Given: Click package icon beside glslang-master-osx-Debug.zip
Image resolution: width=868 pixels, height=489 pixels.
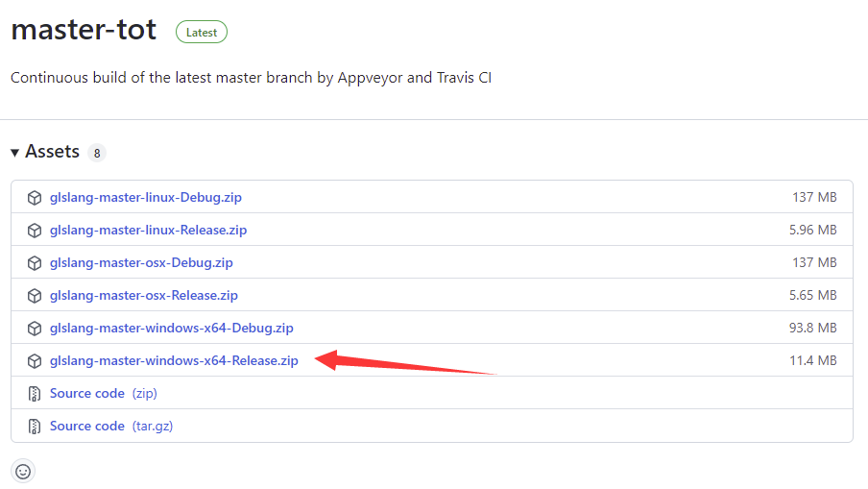Looking at the screenshot, I should point(35,263).
